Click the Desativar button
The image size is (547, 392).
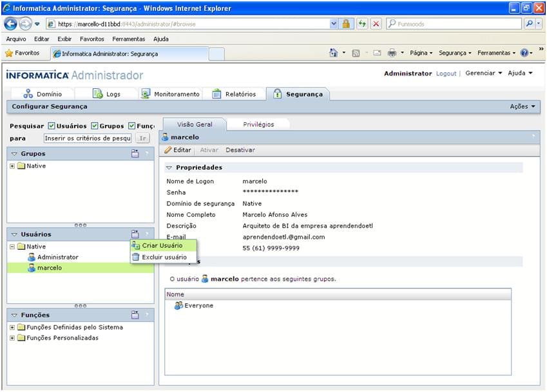[240, 150]
